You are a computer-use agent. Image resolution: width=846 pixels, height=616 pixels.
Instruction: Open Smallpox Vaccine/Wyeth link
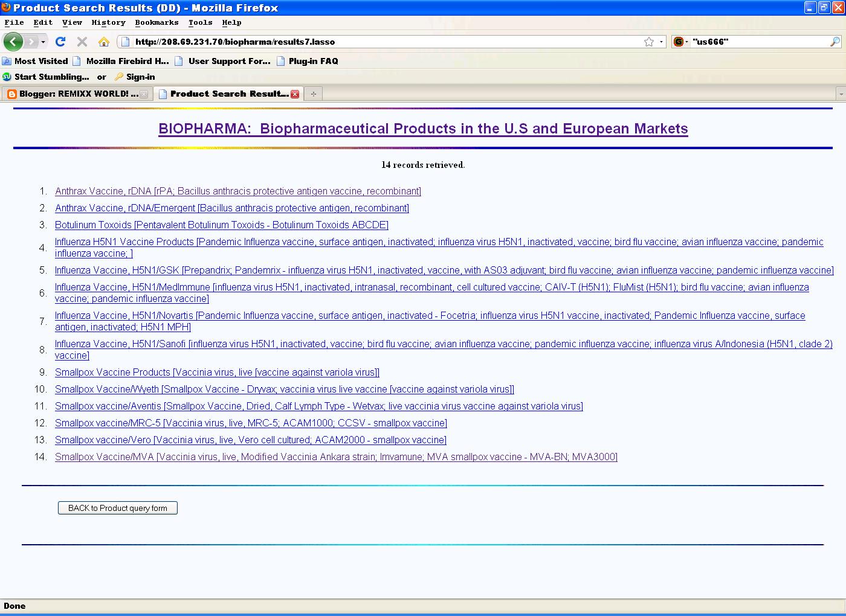tap(285, 389)
